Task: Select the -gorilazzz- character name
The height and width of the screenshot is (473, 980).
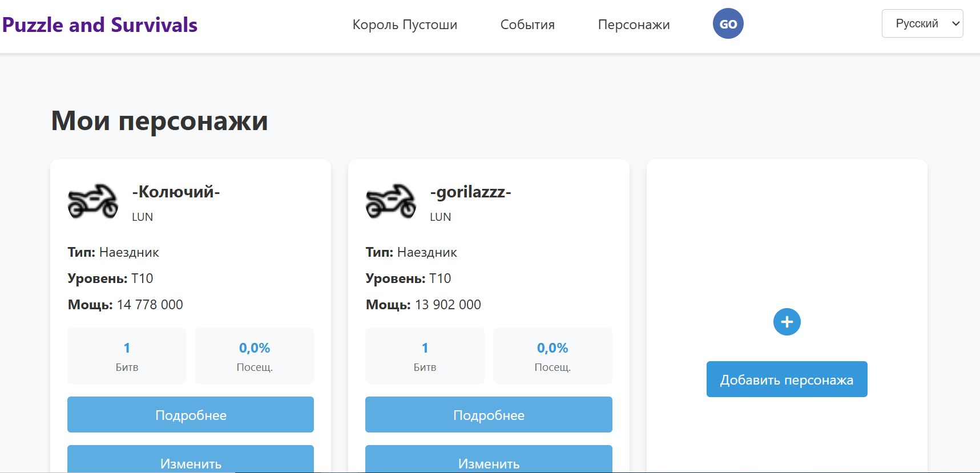Action: click(470, 192)
